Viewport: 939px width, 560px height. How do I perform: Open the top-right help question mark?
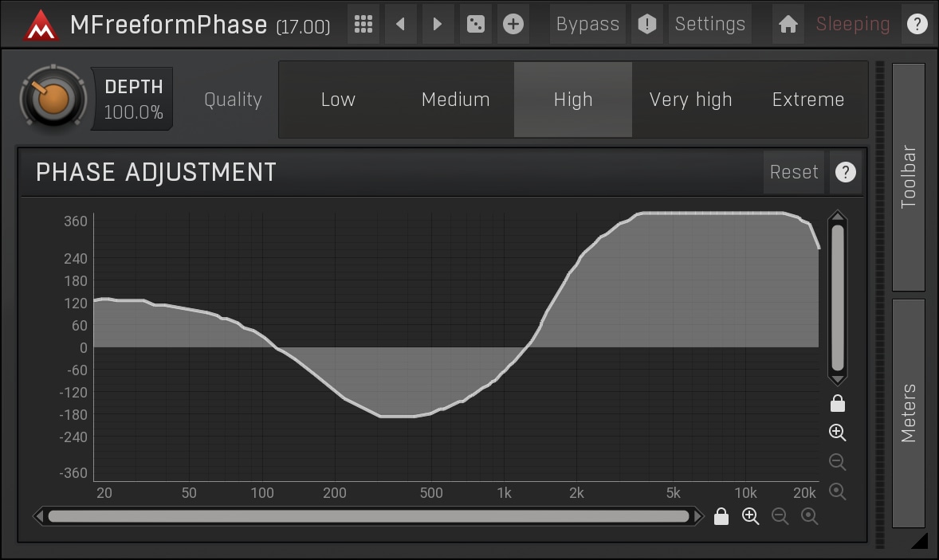pyautogui.click(x=917, y=25)
